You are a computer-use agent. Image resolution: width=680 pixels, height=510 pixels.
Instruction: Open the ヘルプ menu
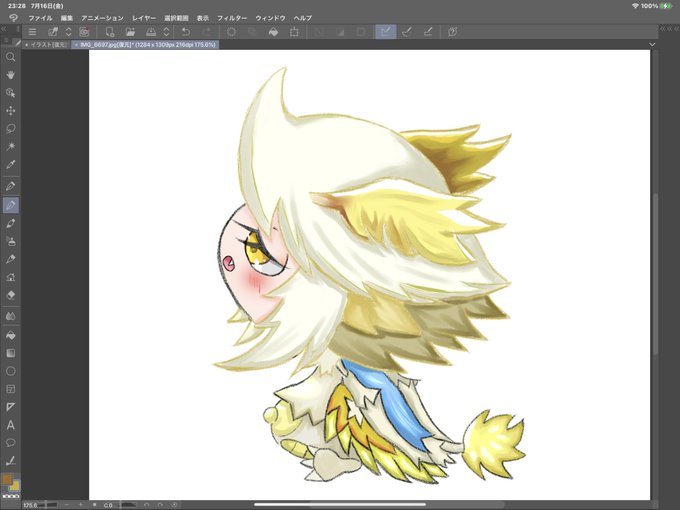point(303,18)
